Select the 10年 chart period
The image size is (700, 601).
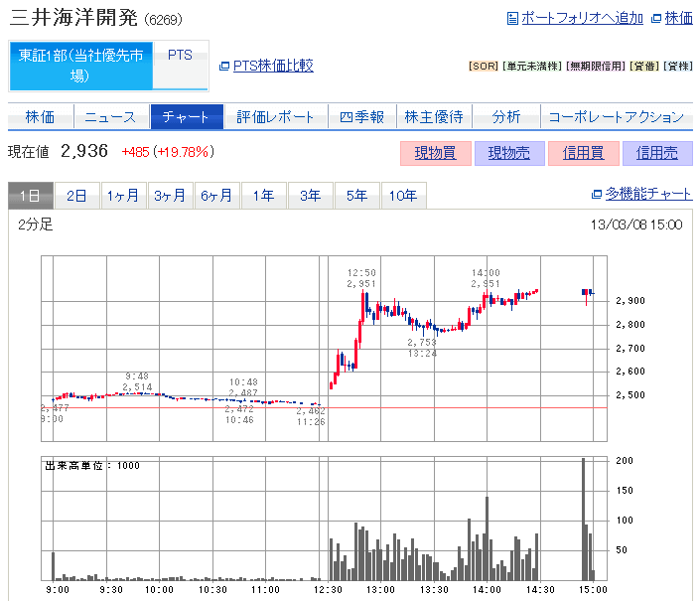[x=403, y=196]
